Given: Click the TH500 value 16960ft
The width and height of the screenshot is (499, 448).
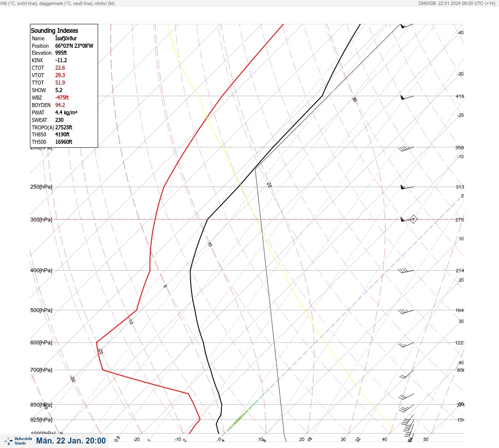Looking at the screenshot, I should [64, 142].
